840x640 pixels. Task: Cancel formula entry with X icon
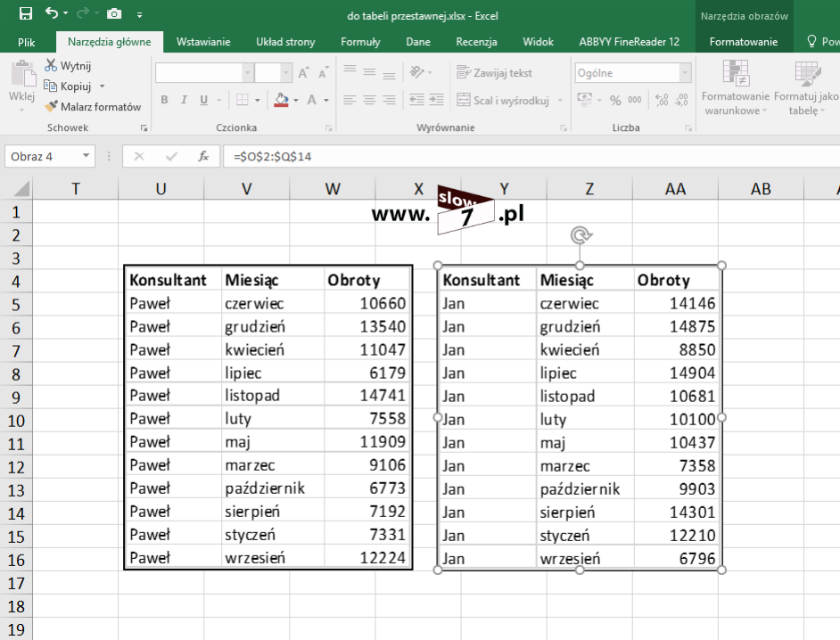coord(139,156)
